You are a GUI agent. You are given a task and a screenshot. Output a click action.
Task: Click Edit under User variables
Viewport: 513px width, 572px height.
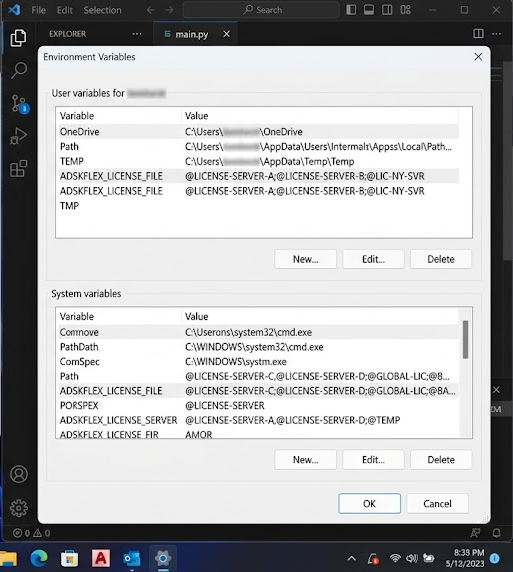[373, 259]
